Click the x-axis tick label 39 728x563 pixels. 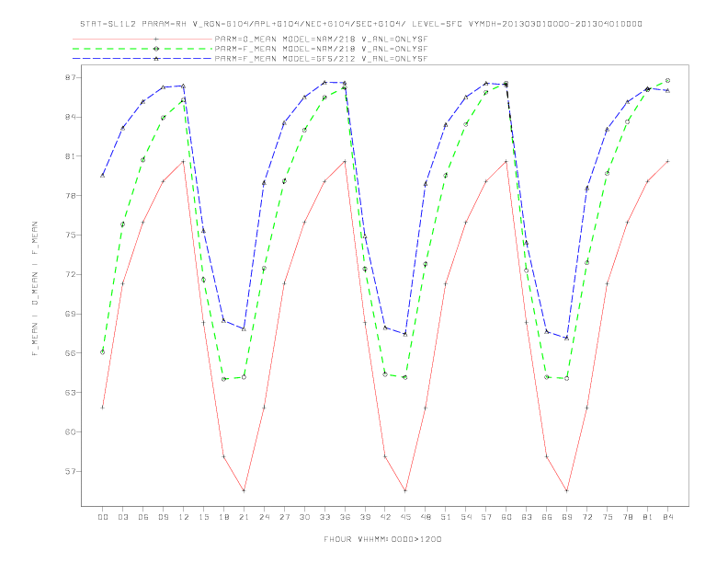pyautogui.click(x=365, y=517)
